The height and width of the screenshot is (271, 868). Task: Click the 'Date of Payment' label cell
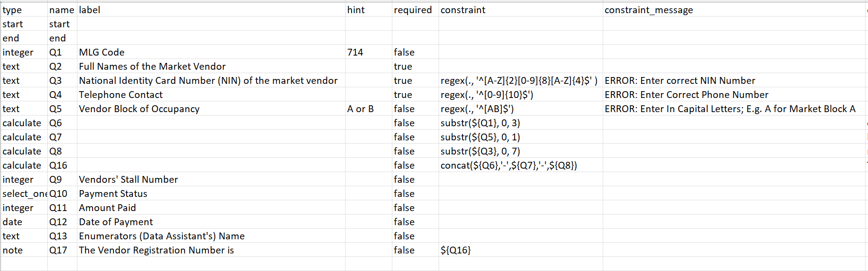pos(211,222)
